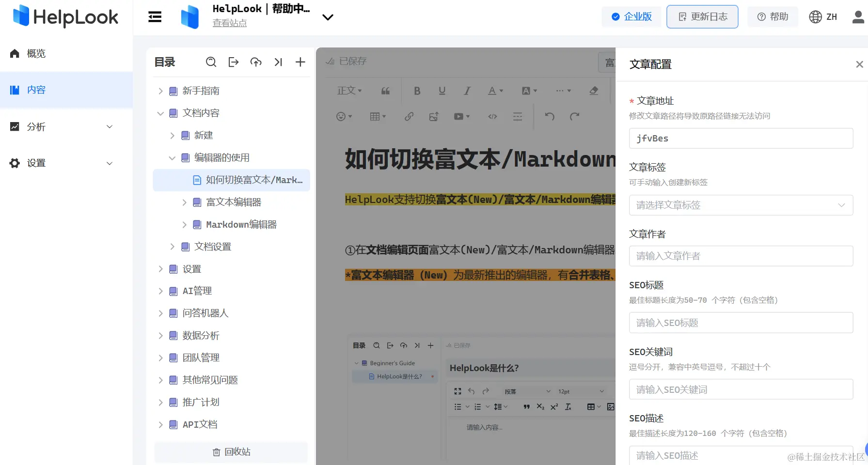
Task: Click the 企业版 button
Action: tap(631, 17)
